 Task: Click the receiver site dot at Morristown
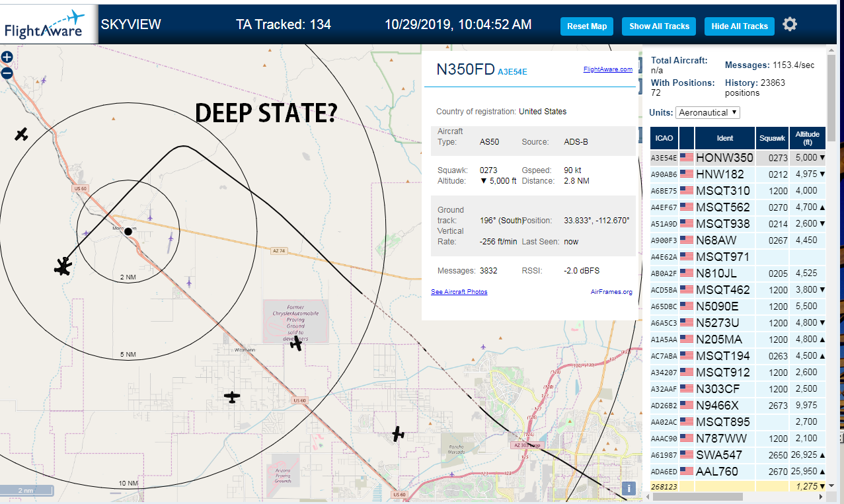(128, 231)
